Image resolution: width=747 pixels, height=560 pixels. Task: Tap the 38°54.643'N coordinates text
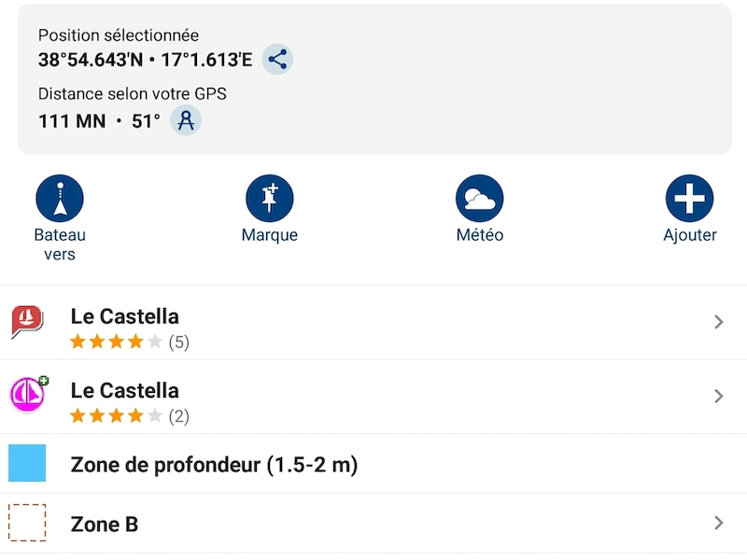click(91, 60)
